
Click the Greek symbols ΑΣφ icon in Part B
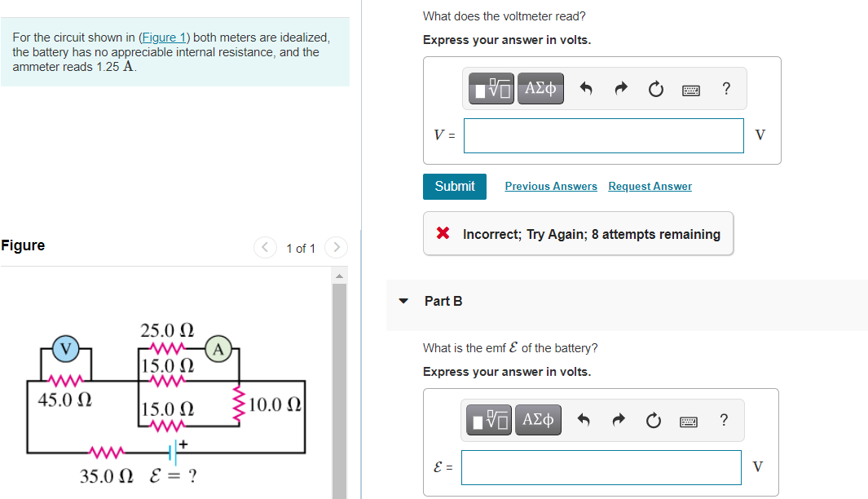click(537, 420)
